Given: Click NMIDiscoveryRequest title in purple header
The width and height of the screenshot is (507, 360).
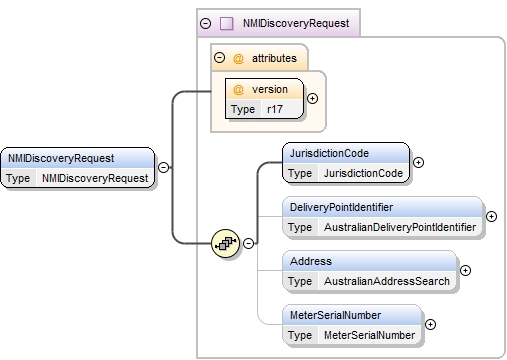Looking at the screenshot, I should click(x=296, y=23).
